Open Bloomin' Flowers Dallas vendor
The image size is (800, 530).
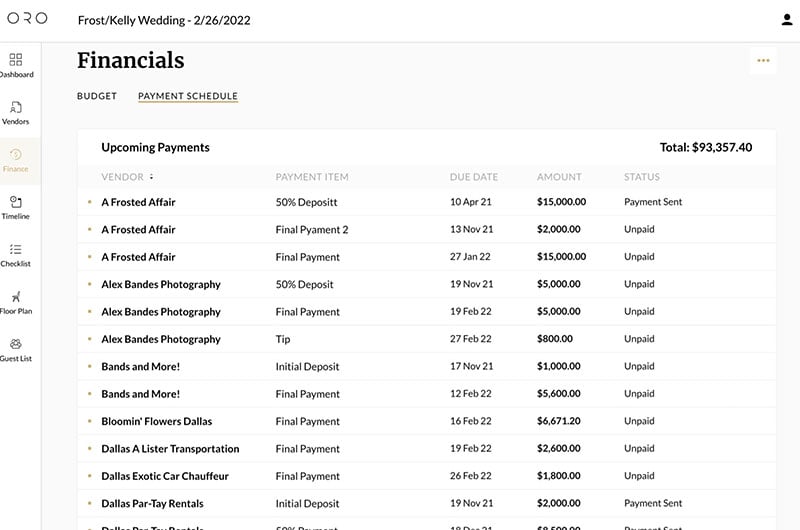[156, 421]
